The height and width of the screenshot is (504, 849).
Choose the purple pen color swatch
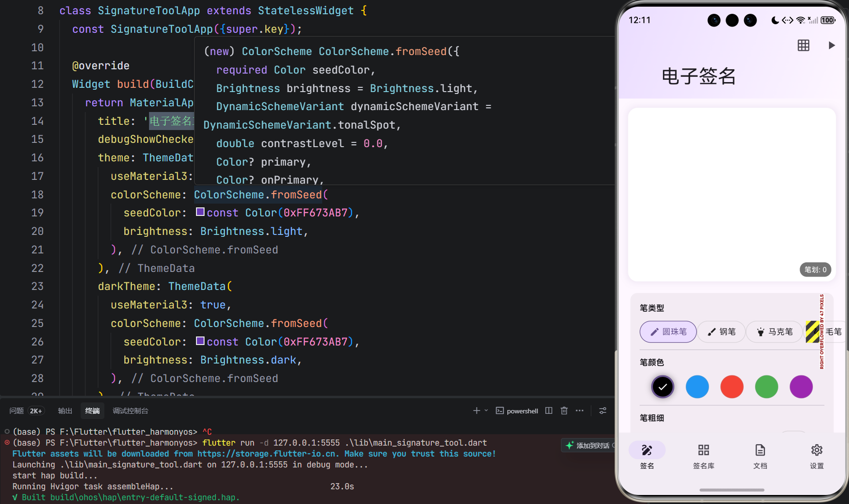click(x=801, y=387)
